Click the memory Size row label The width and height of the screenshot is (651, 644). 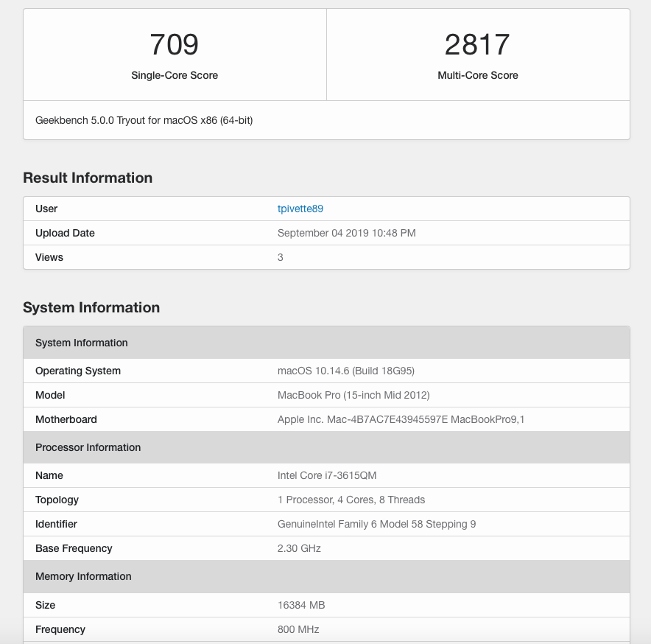pos(45,606)
